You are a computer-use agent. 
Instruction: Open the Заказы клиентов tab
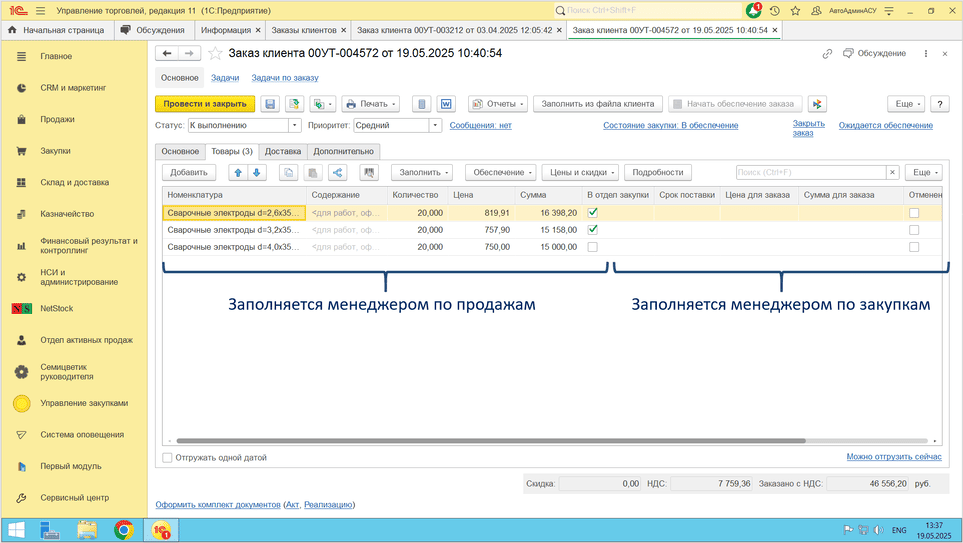point(304,30)
